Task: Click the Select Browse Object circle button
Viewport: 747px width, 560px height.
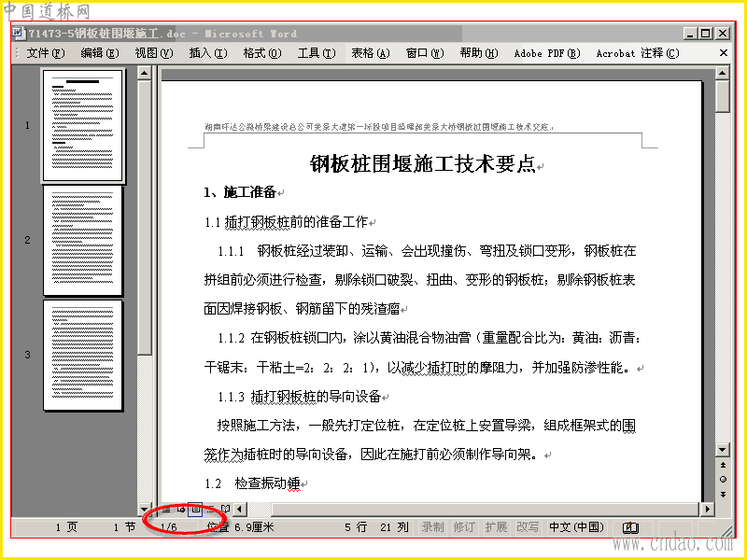Action: [723, 480]
